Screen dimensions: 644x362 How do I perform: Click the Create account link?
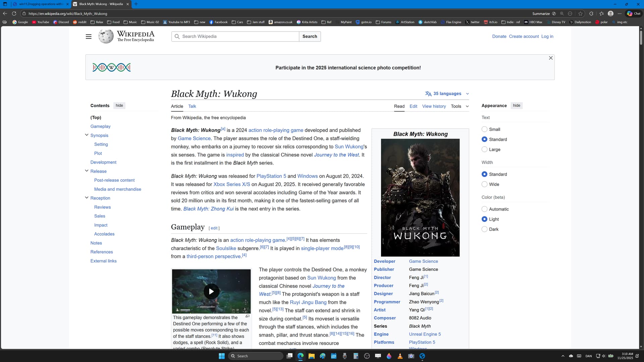click(x=524, y=37)
